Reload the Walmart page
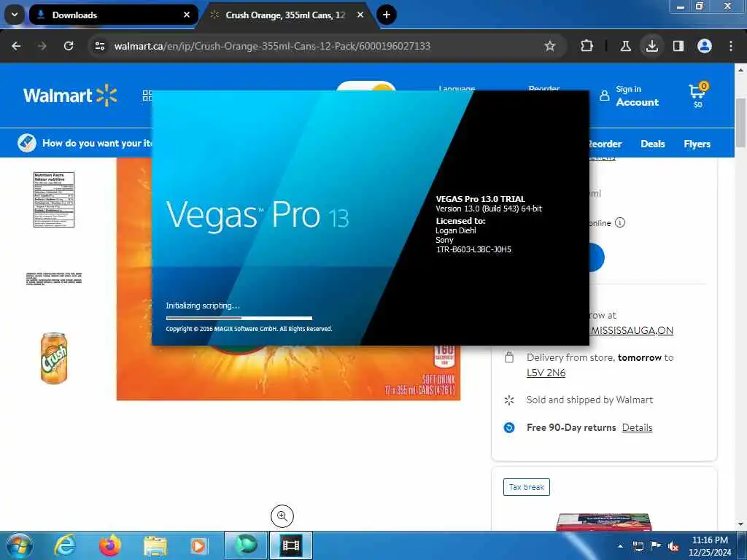The image size is (747, 560). pyautogui.click(x=69, y=46)
